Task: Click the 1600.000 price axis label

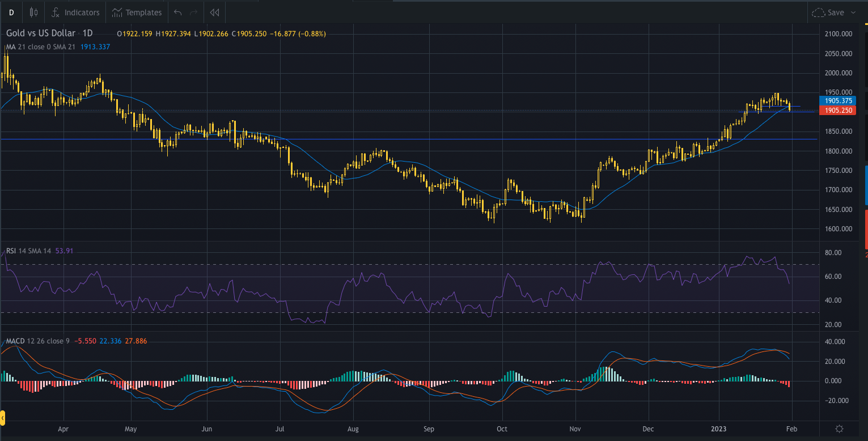Action: pyautogui.click(x=840, y=229)
